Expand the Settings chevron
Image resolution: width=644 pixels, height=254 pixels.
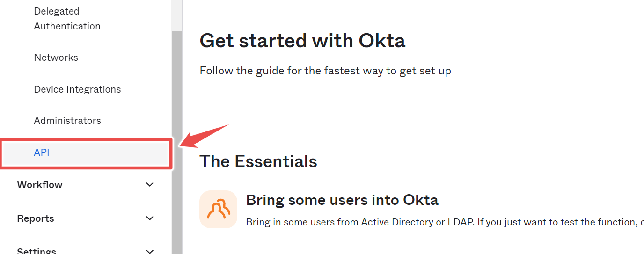coord(150,251)
